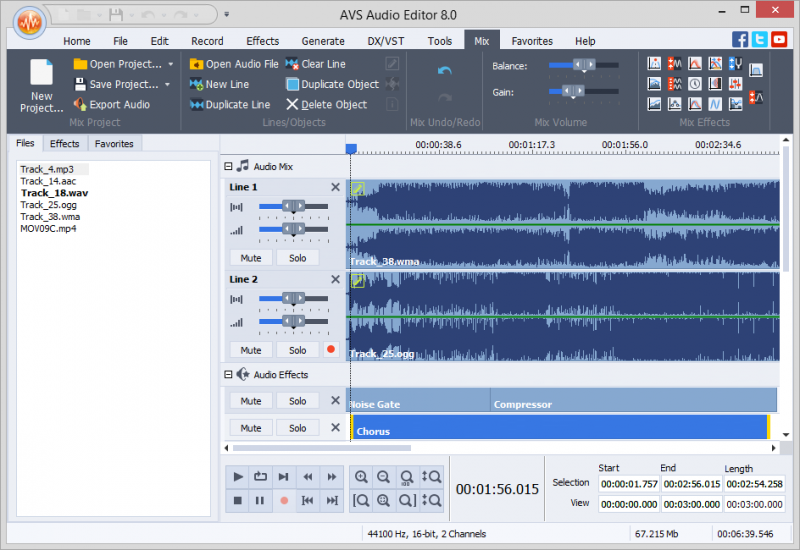
Task: Click Clear Line
Action: (316, 64)
